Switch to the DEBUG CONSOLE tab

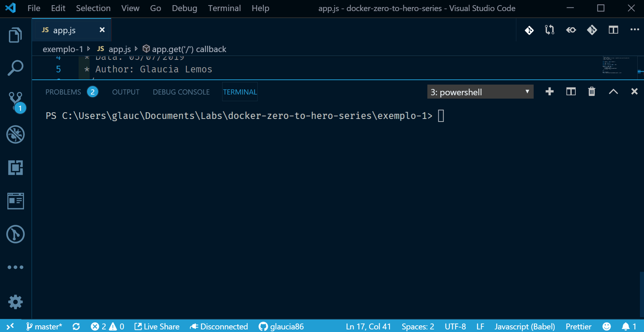pos(181,92)
